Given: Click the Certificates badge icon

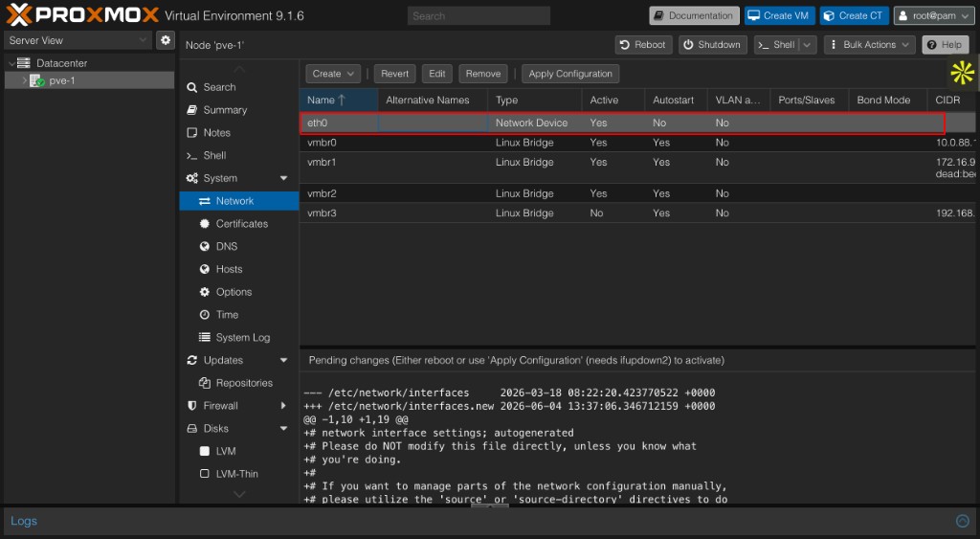Looking at the screenshot, I should 205,224.
